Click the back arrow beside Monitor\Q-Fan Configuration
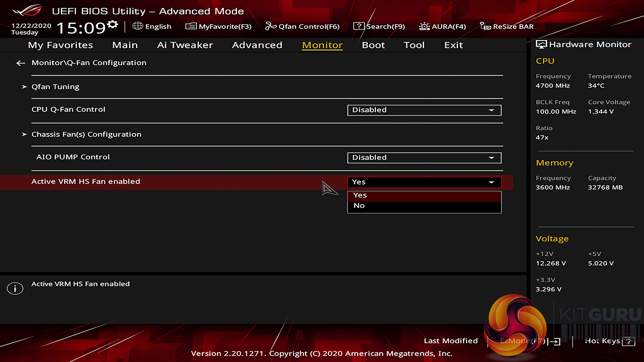This screenshot has height=362, width=644. pyautogui.click(x=21, y=63)
